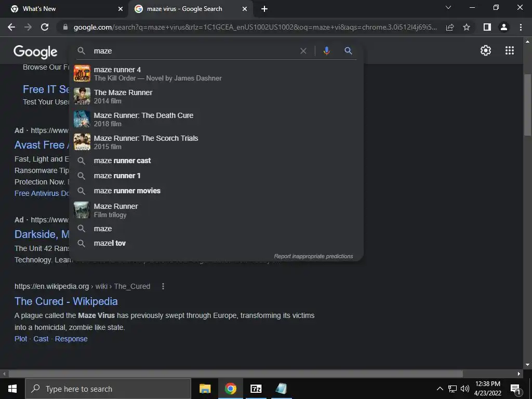532x399 pixels.
Task: Click the browser forward arrow
Action: coord(28,27)
